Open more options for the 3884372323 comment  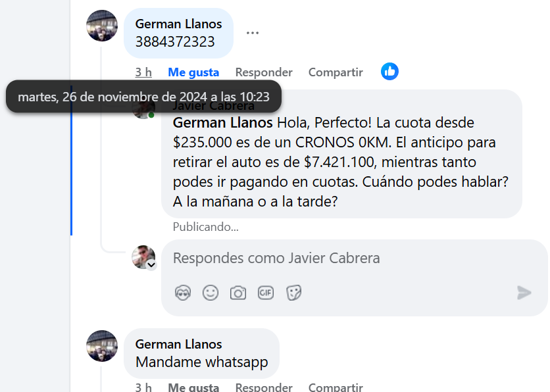tap(253, 32)
